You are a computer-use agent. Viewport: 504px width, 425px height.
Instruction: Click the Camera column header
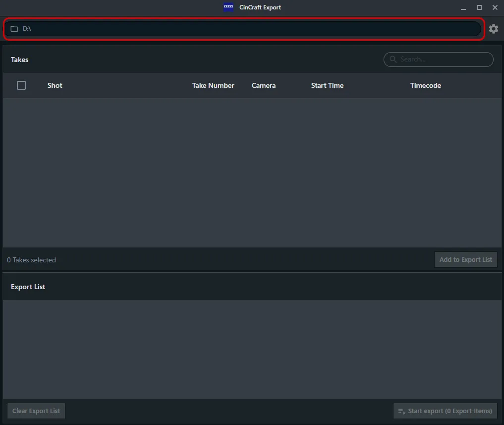(x=264, y=85)
